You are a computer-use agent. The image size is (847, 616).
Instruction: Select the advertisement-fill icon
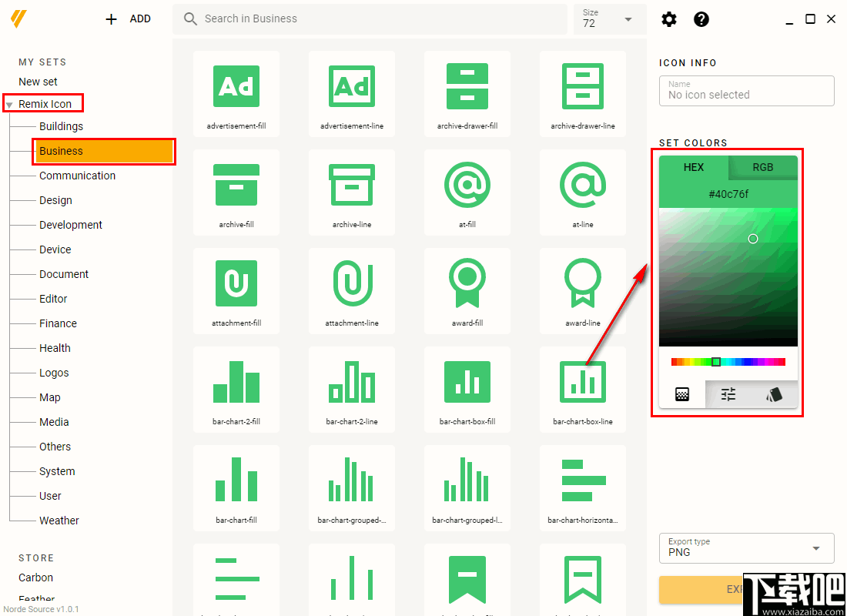[236, 86]
